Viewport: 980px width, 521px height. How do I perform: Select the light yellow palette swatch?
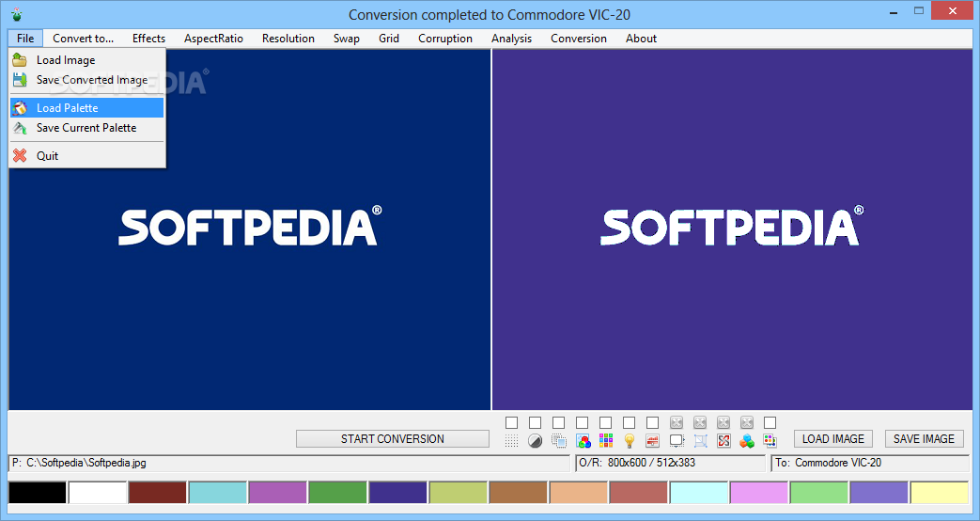tap(940, 492)
